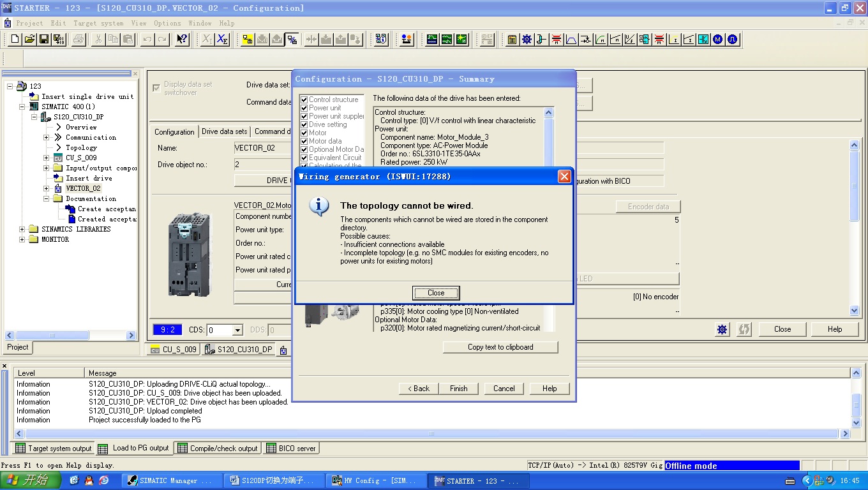
Task: Click the Finish button in wizard
Action: [459, 389]
